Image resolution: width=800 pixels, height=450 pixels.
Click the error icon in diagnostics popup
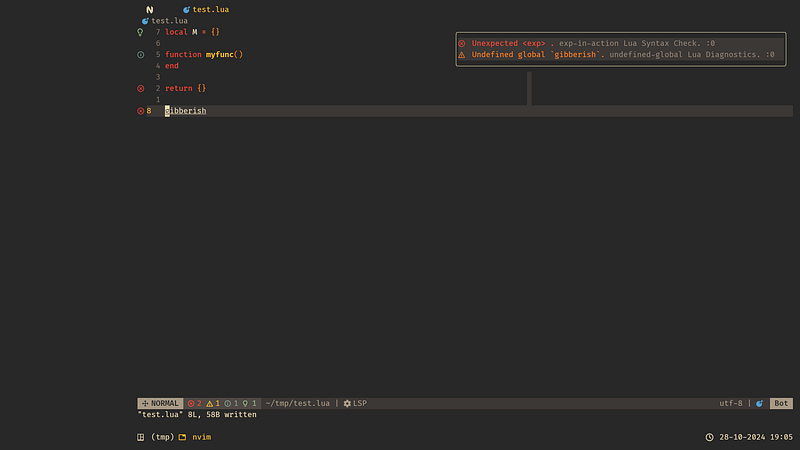[x=462, y=43]
